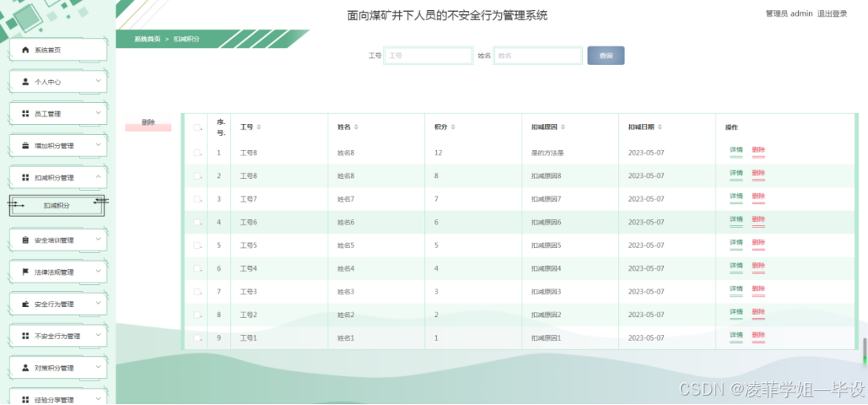Sort the table by the 扣减日期 column
The image size is (868, 405).
click(x=660, y=127)
